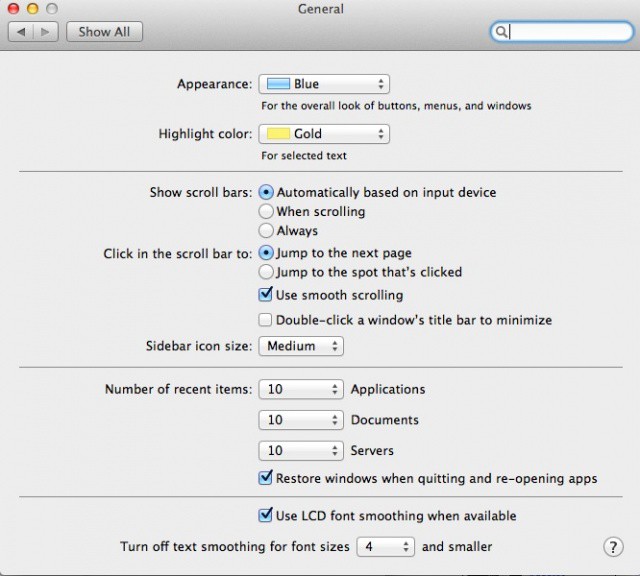Toggle 'Use LCD font smoothing when available'
Screen dimensions: 640x576
coord(266,516)
